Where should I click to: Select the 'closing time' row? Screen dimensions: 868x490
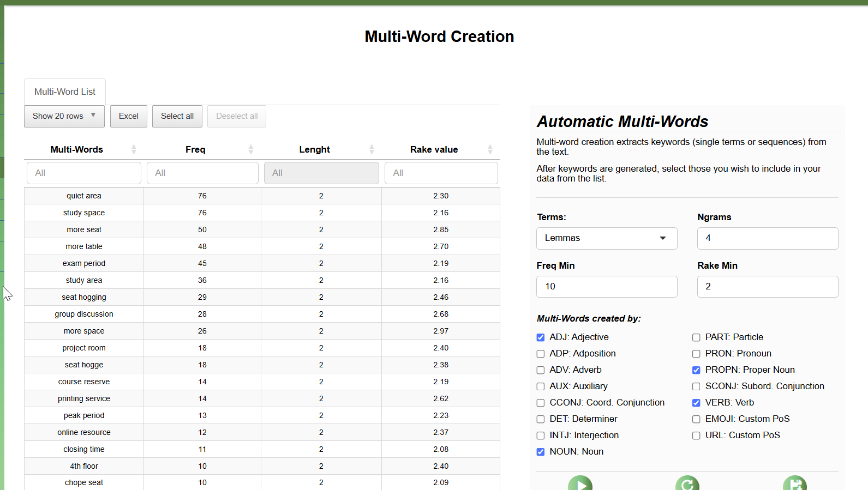(262, 449)
